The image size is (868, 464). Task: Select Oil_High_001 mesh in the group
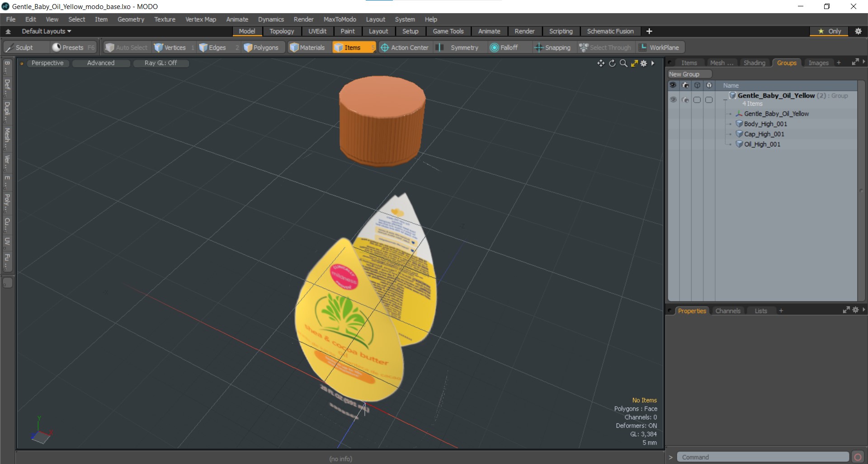tap(762, 144)
